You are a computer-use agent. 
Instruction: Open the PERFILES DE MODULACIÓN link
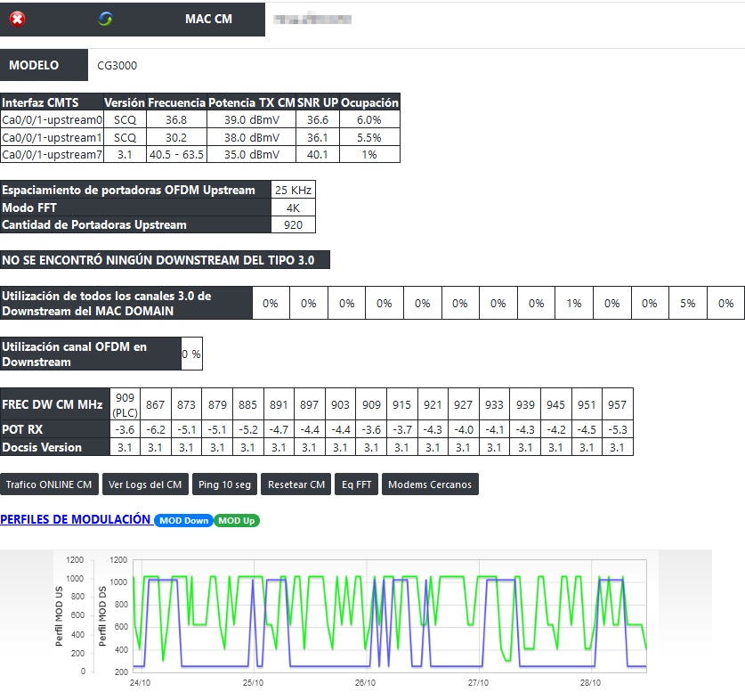[x=76, y=519]
